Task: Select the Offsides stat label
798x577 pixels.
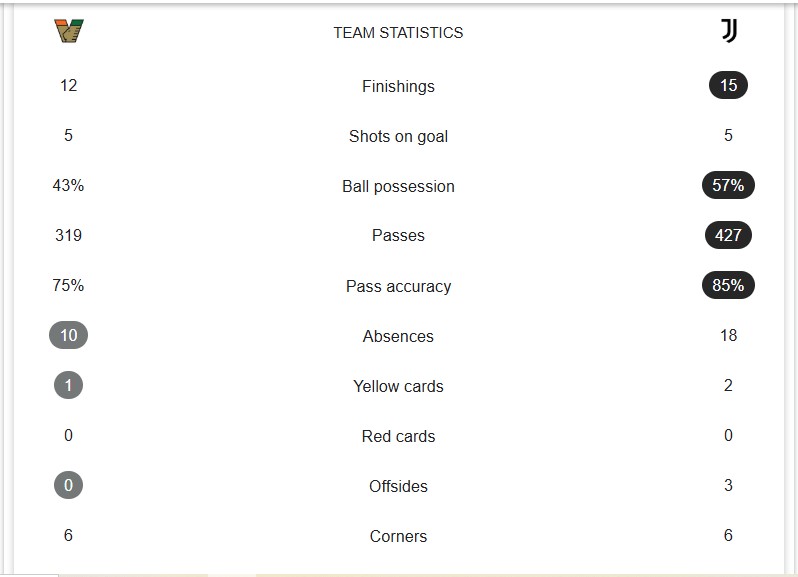Action: pyautogui.click(x=398, y=486)
